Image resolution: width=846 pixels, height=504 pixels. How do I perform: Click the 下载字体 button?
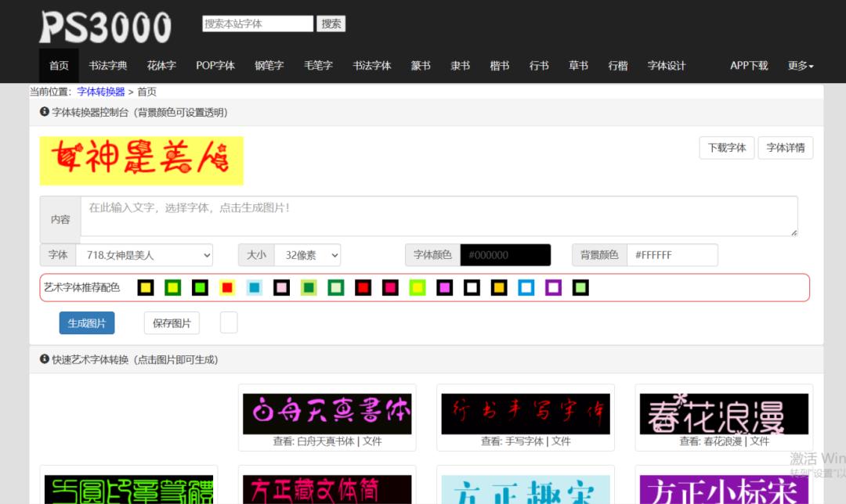[726, 147]
